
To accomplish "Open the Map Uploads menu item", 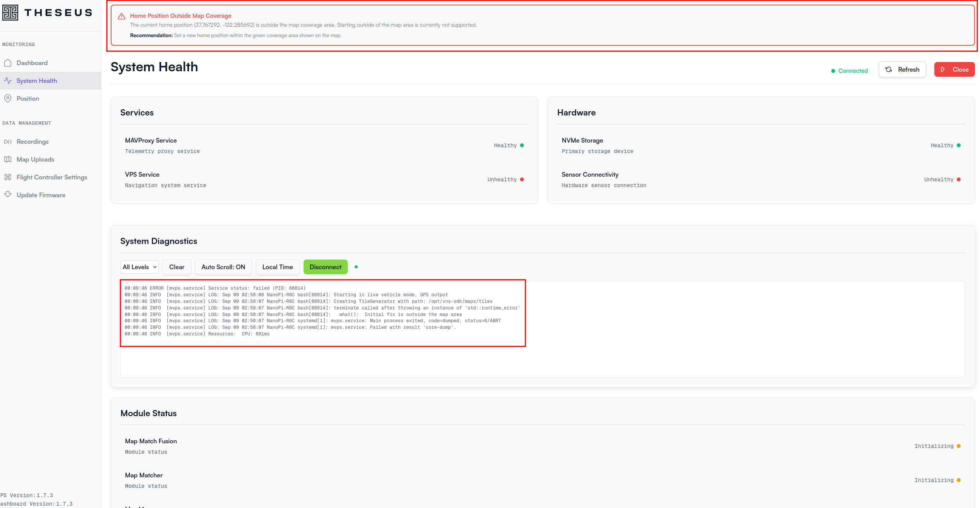I will [35, 159].
